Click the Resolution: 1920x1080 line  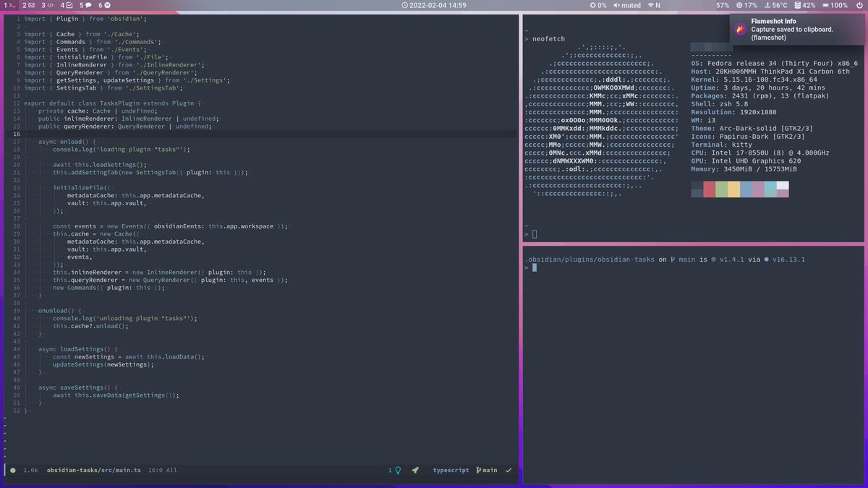pos(733,112)
